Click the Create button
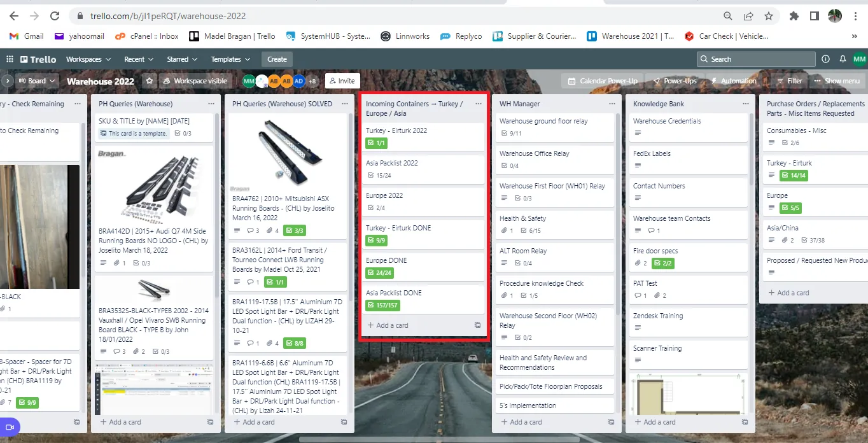The image size is (868, 443). 277,59
